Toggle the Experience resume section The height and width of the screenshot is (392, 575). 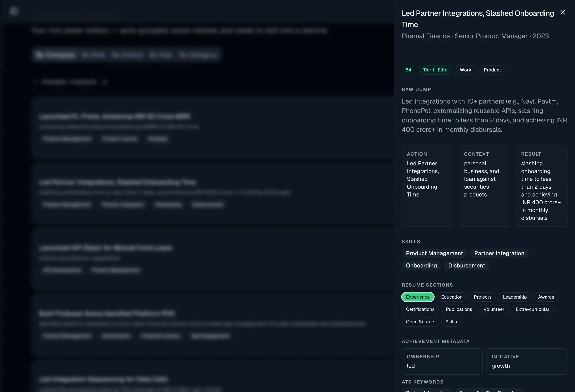click(418, 297)
